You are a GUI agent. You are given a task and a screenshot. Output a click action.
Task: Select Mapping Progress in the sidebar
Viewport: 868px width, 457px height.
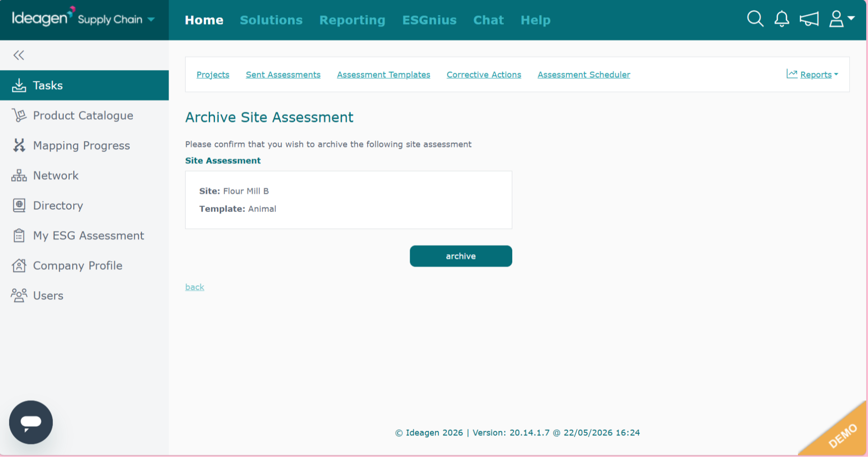[84, 145]
